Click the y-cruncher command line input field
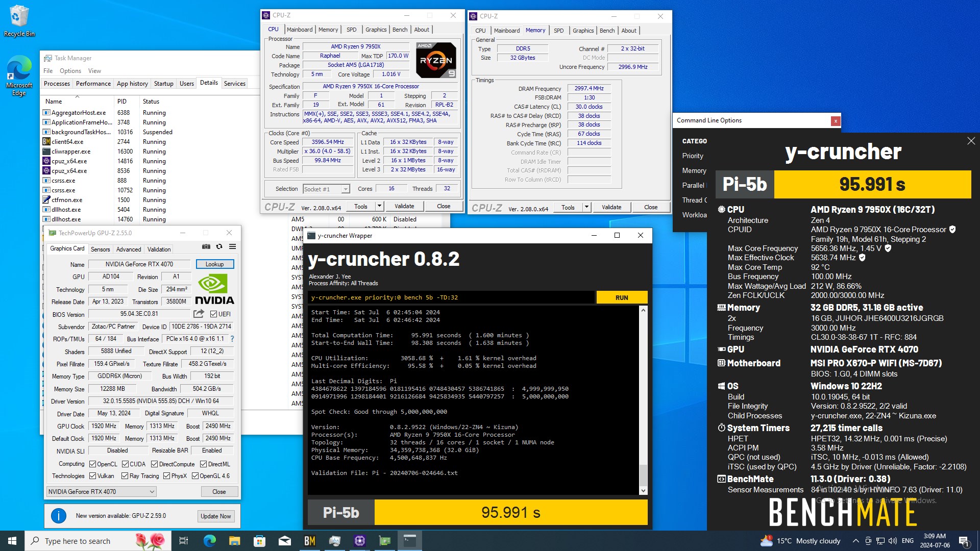The width and height of the screenshot is (980, 551). coord(451,297)
